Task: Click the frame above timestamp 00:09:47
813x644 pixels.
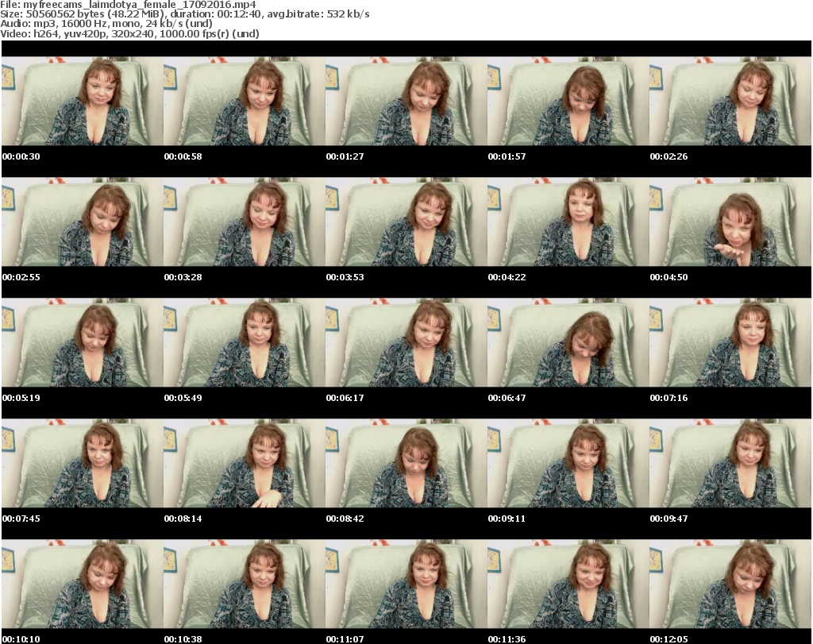Action: [730, 463]
